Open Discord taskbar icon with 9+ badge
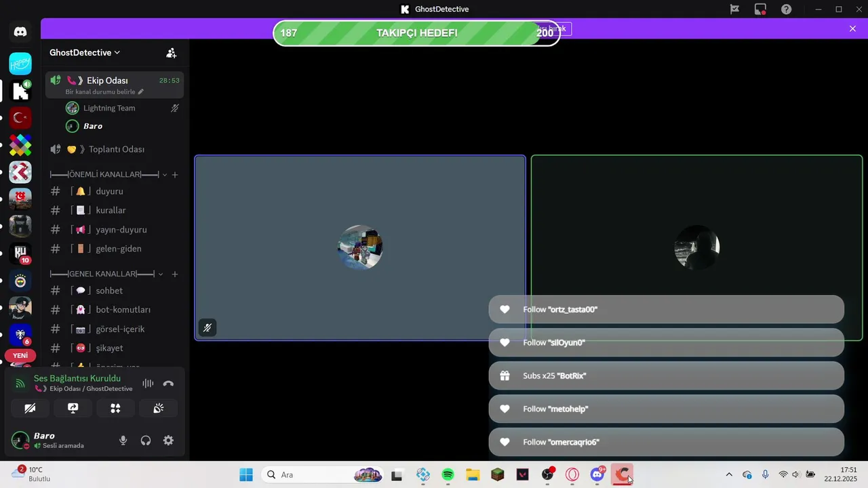The width and height of the screenshot is (868, 488). tap(597, 474)
